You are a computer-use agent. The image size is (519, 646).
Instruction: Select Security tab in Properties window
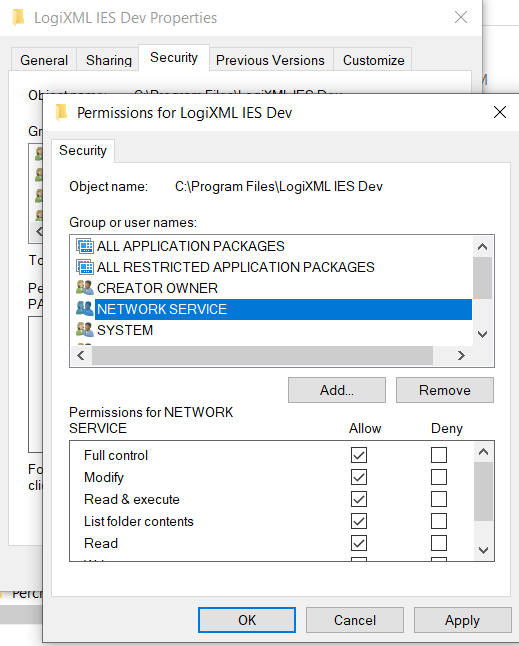tap(174, 58)
